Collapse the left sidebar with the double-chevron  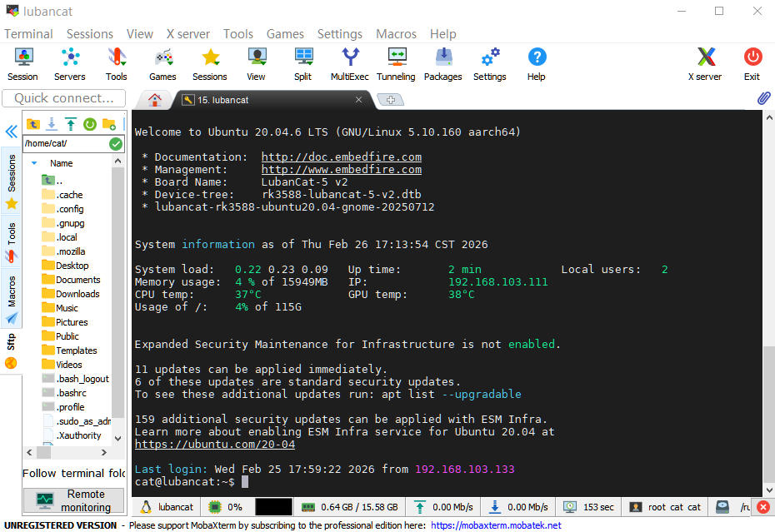[11, 131]
